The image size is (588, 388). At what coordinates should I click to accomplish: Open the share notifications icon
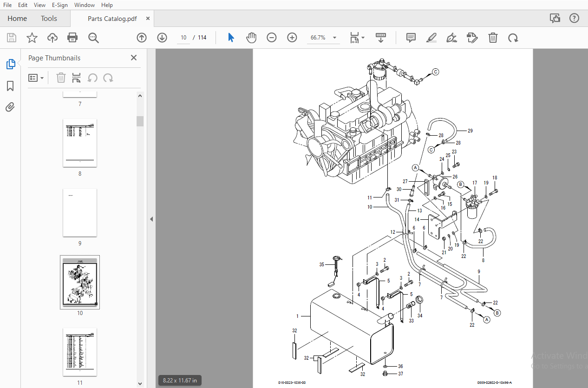(555, 19)
